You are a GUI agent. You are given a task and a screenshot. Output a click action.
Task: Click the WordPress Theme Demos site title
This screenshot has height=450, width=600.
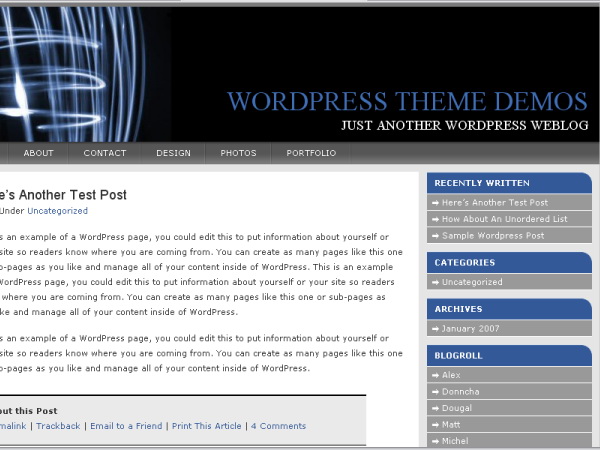407,101
